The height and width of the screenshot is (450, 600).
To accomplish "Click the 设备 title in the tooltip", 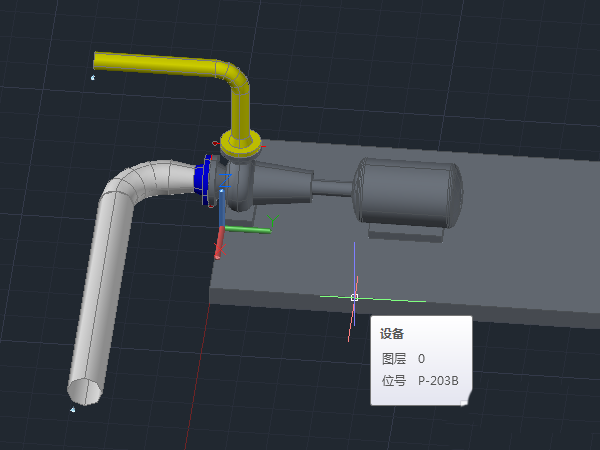I will (391, 334).
